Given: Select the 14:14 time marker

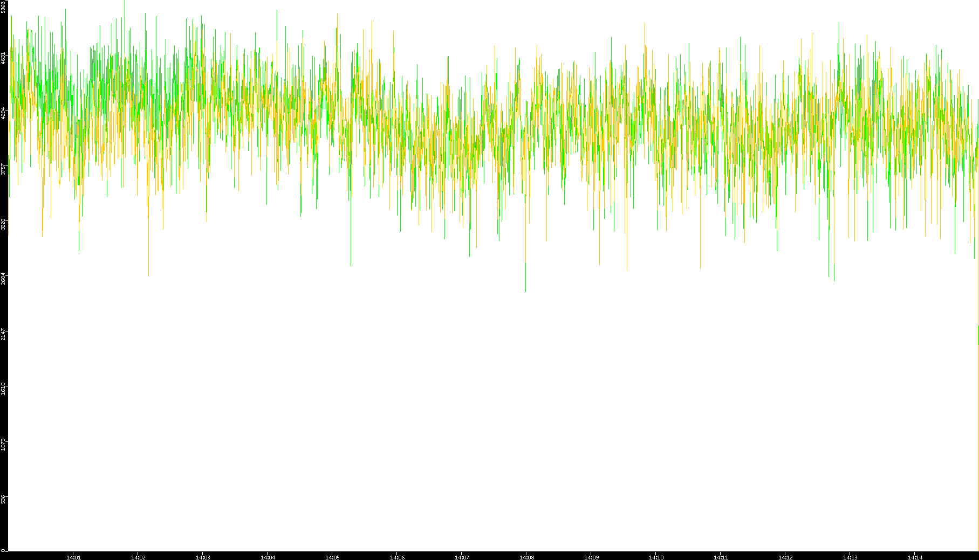Looking at the screenshot, I should pyautogui.click(x=915, y=557).
